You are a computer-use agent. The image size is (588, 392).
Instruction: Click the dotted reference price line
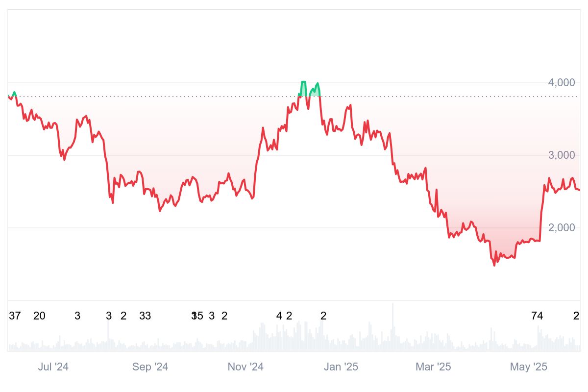[293, 97]
